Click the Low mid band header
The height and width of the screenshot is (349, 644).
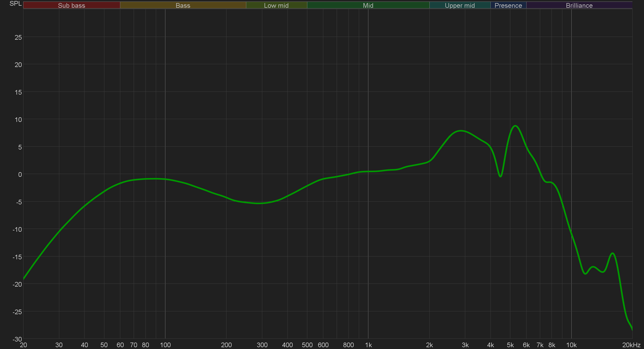click(276, 5)
